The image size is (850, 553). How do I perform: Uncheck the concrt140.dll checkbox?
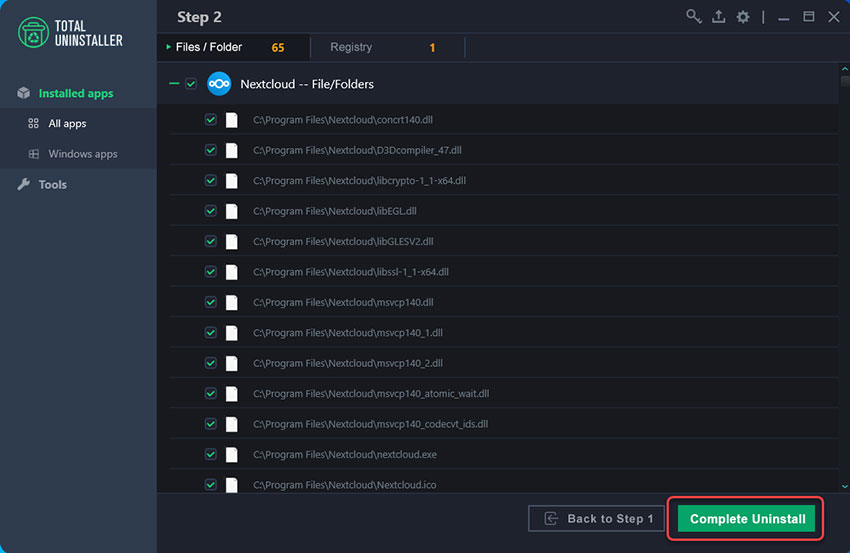[x=211, y=120]
